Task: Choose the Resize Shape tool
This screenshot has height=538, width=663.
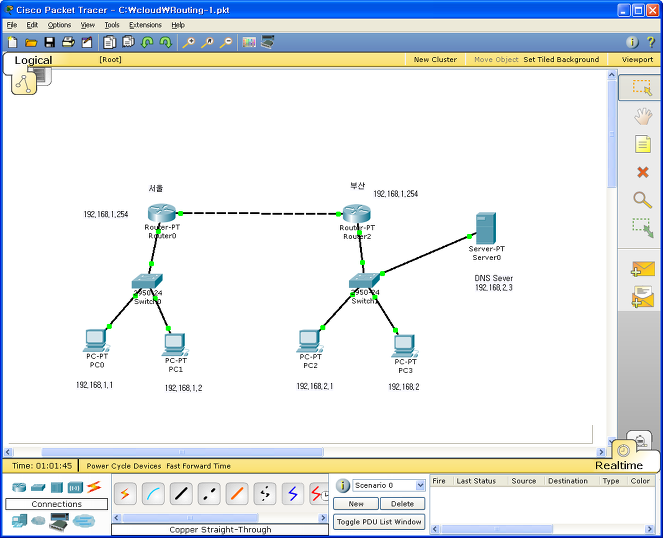Action: point(643,228)
